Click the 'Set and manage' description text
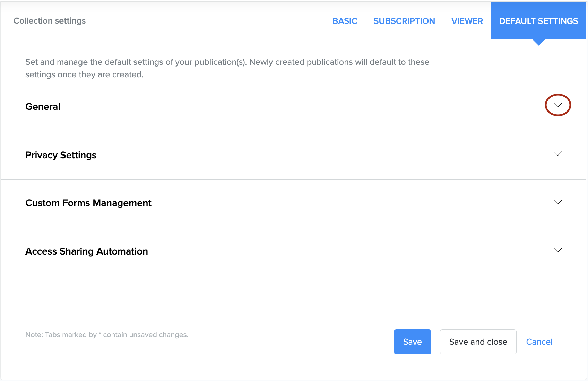The height and width of the screenshot is (381, 588). [227, 62]
